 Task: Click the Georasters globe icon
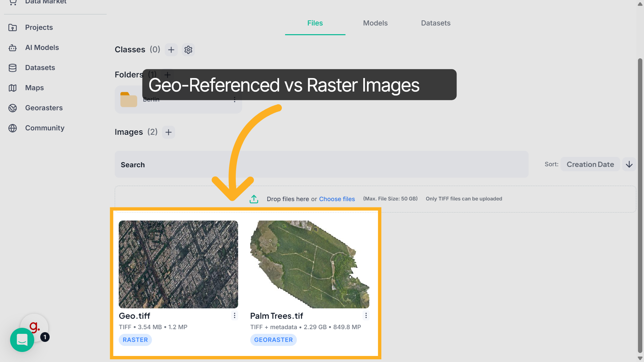coord(13,108)
